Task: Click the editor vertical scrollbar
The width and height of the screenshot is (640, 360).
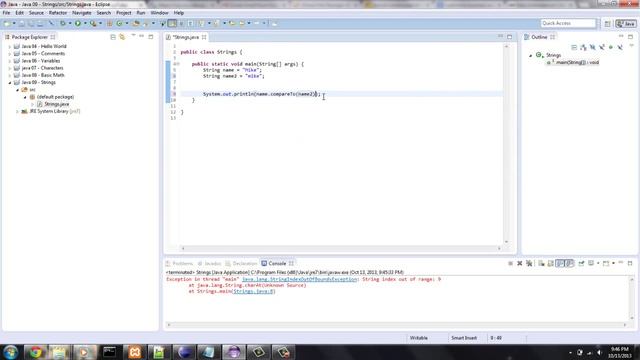Action: point(507,144)
